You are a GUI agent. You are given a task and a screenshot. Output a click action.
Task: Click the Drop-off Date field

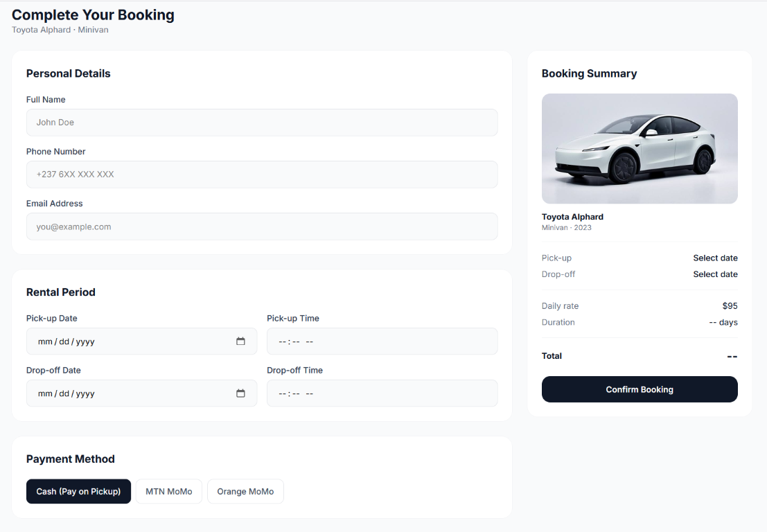[141, 393]
